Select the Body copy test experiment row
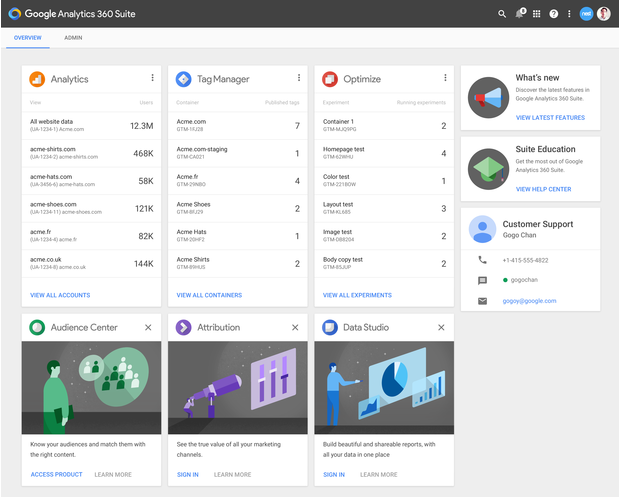This screenshot has height=497, width=619. point(384,263)
